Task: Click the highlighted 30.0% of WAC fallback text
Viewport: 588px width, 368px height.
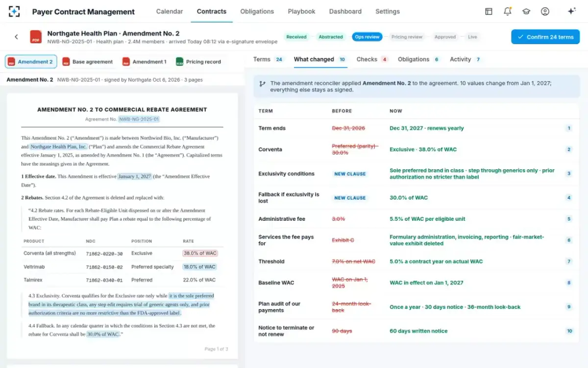Action: pyautogui.click(x=103, y=334)
